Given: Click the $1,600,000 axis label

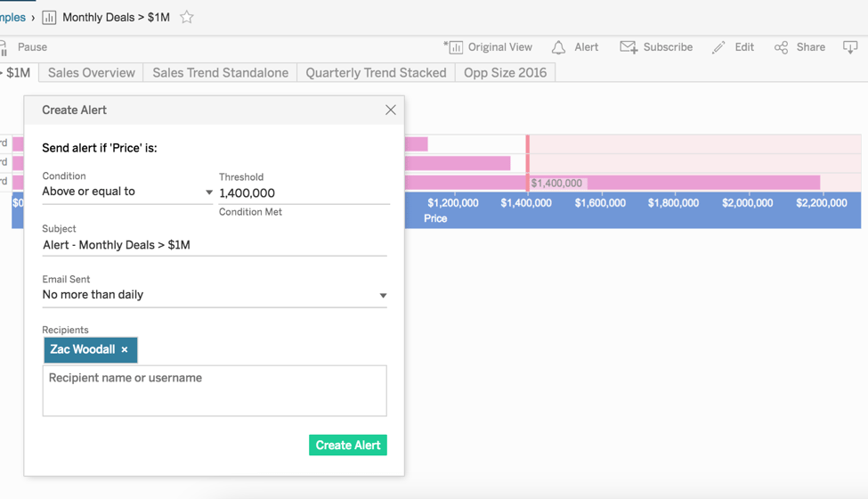Looking at the screenshot, I should point(600,202).
